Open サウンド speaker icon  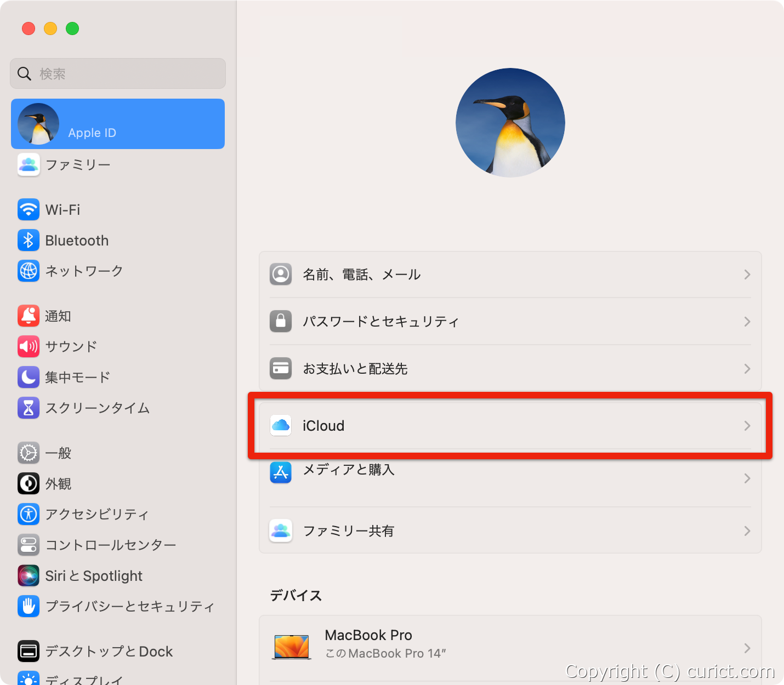pos(29,346)
